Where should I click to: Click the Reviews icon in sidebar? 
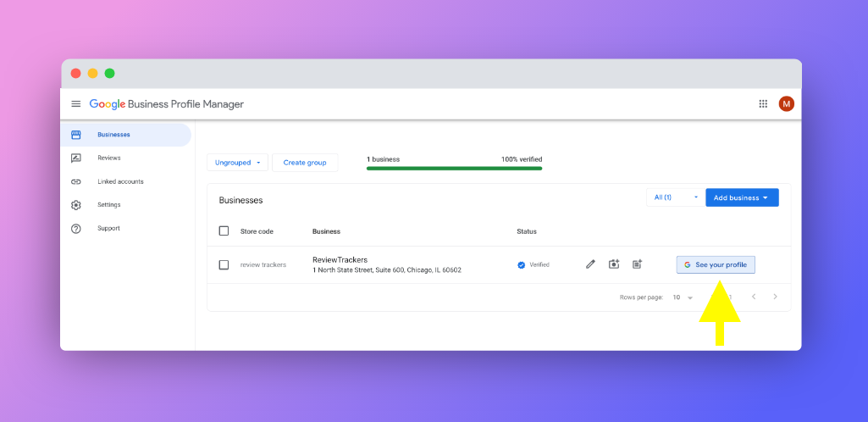tap(76, 158)
